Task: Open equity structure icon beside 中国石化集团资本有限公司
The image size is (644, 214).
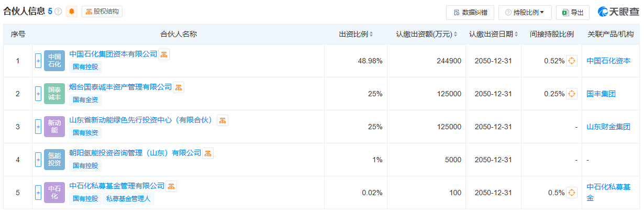Action: (x=164, y=54)
